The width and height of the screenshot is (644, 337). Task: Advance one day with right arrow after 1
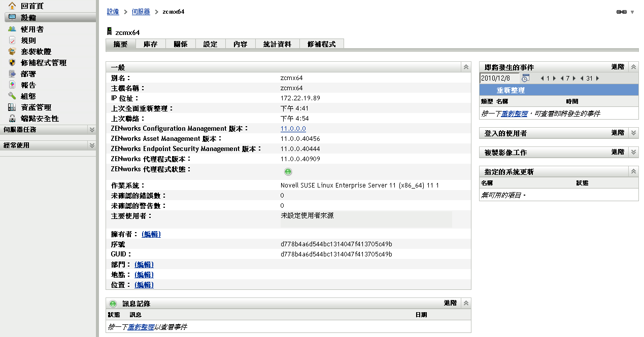pos(555,79)
